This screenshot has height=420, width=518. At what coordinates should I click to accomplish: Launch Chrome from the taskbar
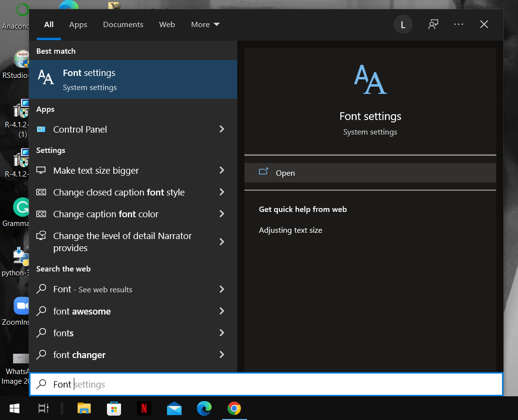(x=234, y=409)
